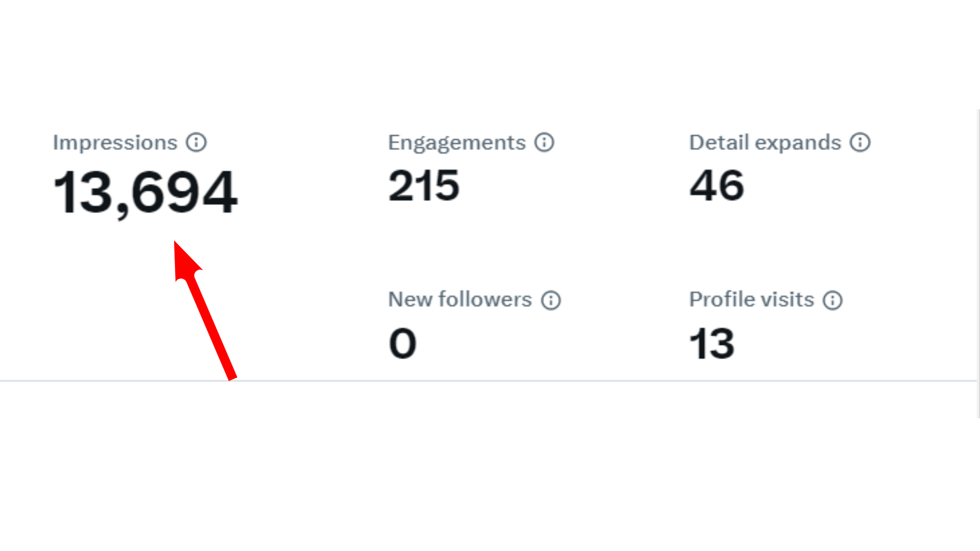Click the Engagements label text
980x551 pixels.
point(457,142)
